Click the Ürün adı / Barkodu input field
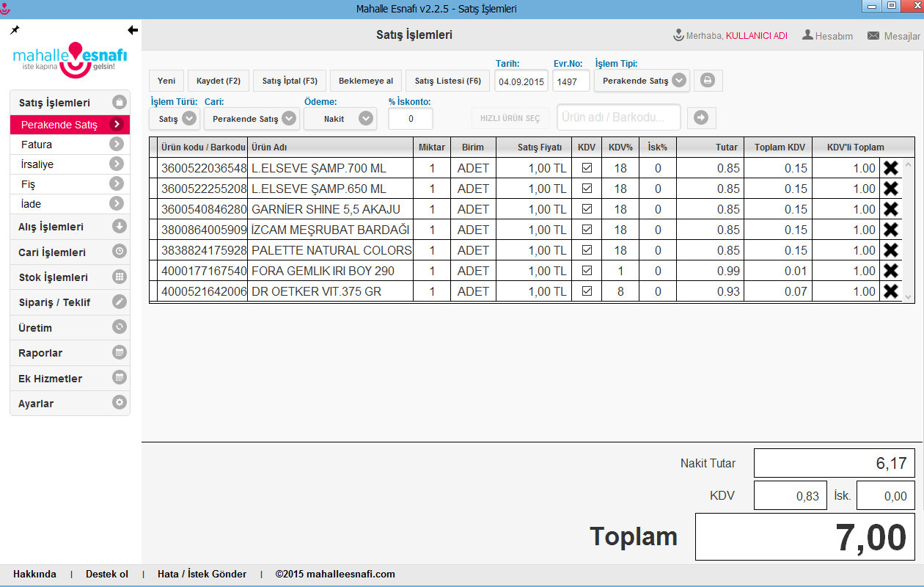 619,117
